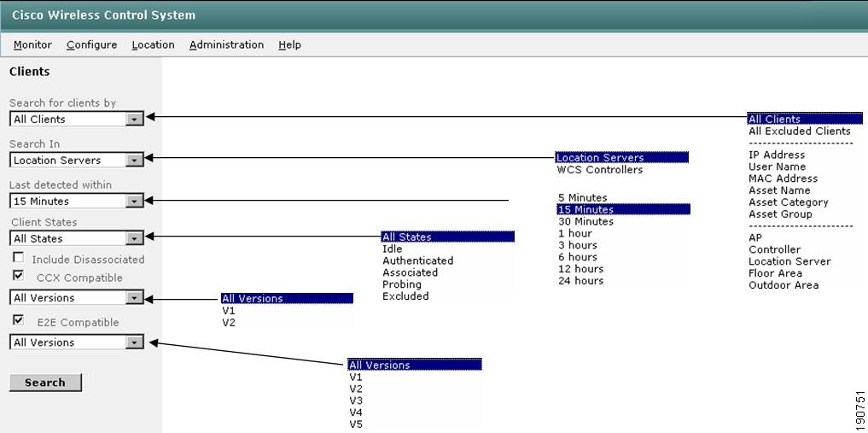The image size is (868, 433).
Task: Choose Excluded client state
Action: [x=405, y=296]
